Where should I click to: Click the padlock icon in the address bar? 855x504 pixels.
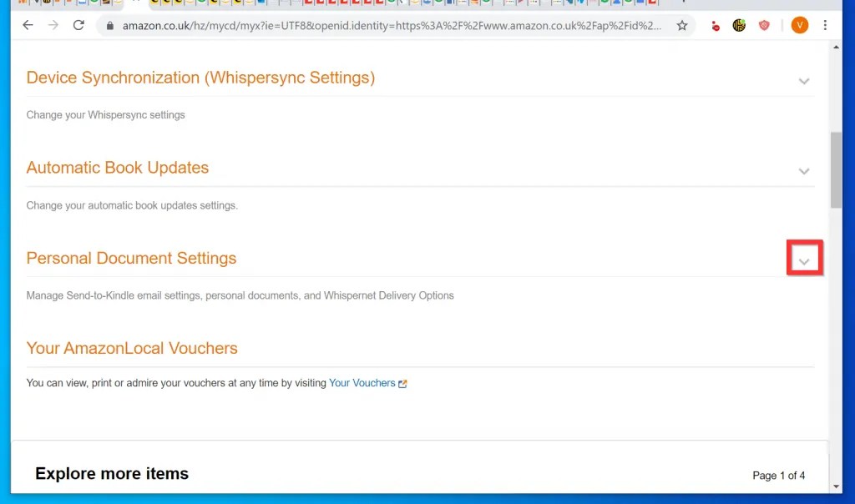pyautogui.click(x=110, y=25)
